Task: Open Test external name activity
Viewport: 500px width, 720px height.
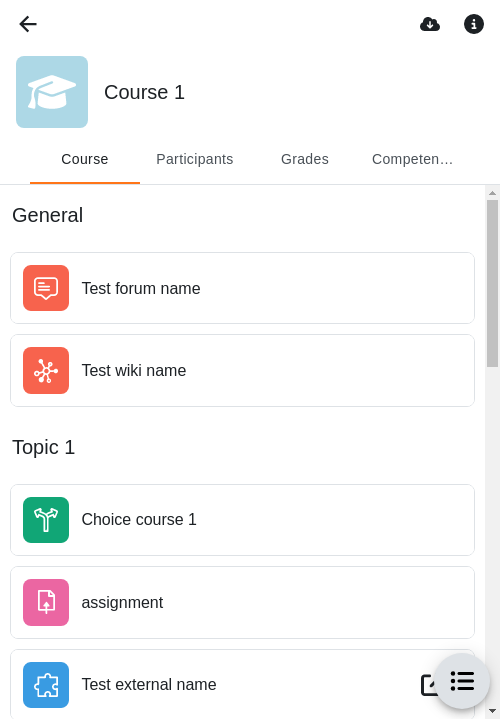Action: click(220, 685)
